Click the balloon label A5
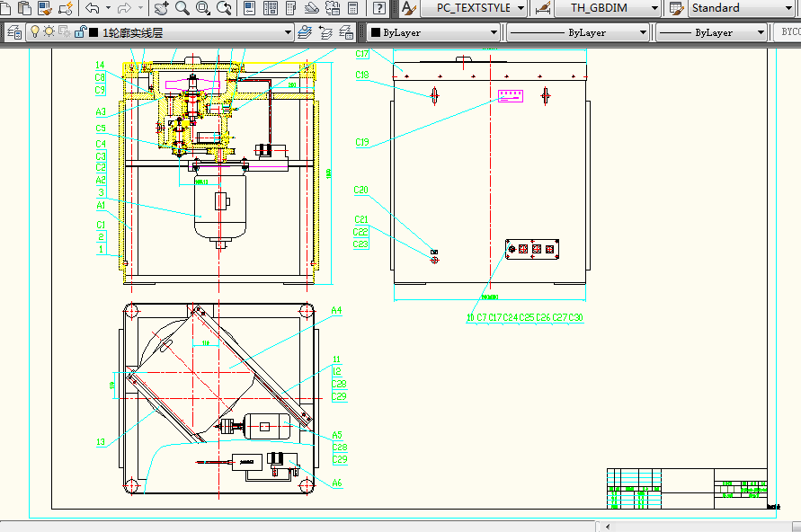The height and width of the screenshot is (532, 801). 336,435
